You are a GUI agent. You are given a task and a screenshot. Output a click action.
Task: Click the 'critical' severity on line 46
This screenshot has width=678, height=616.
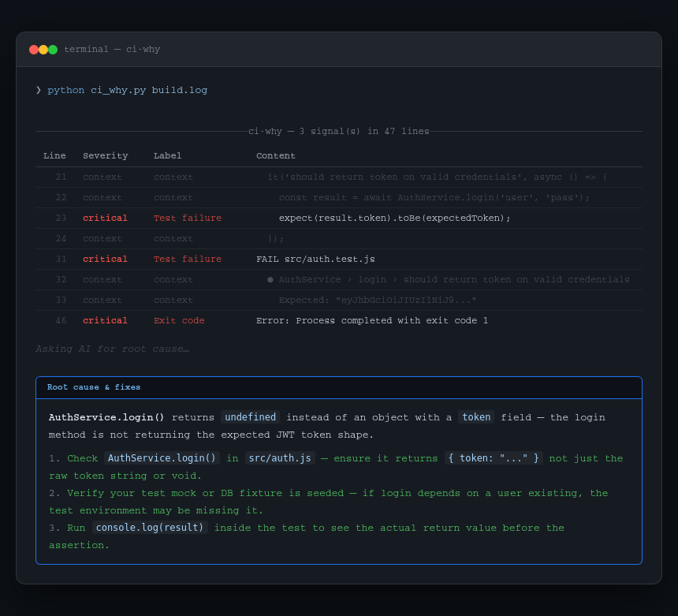click(105, 320)
